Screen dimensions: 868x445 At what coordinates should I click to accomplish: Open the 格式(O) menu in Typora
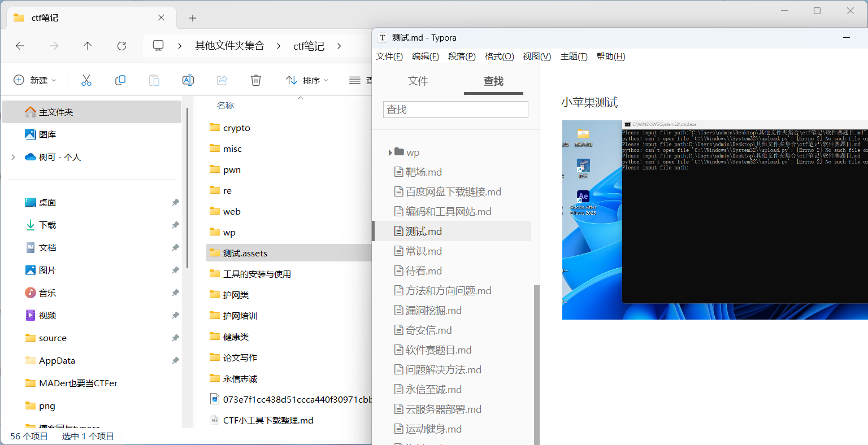[x=499, y=56]
